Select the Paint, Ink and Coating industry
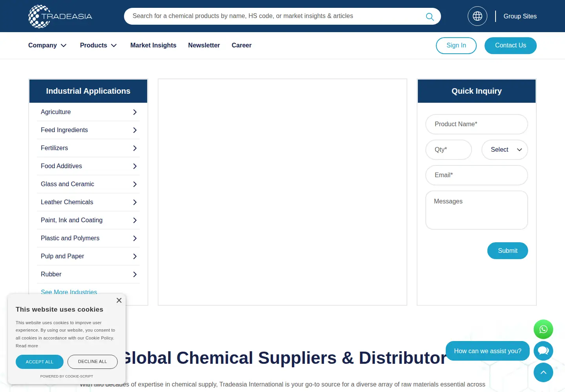Viewport: 565px width, 392px height. click(72, 220)
